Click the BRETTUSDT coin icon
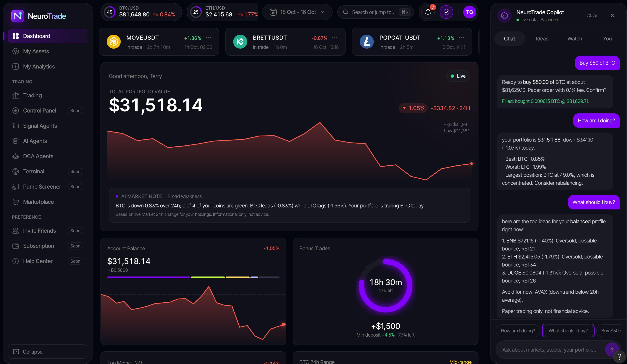Screen dimensions: 627x364 pyautogui.click(x=240, y=42)
